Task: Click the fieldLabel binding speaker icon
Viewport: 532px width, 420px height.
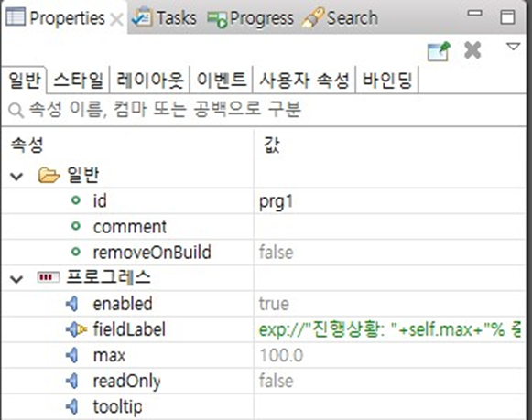Action: click(x=76, y=329)
